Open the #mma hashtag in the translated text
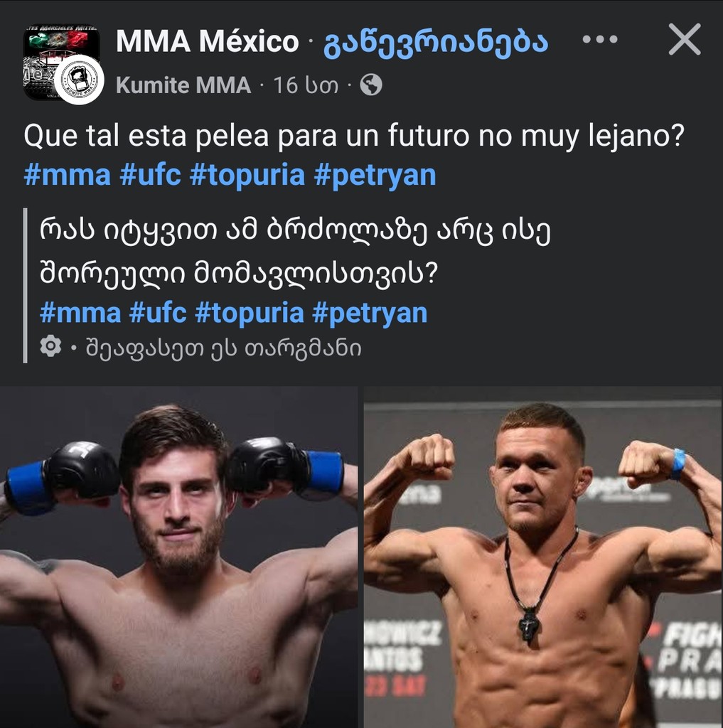Image resolution: width=723 pixels, height=728 pixels. 80,313
